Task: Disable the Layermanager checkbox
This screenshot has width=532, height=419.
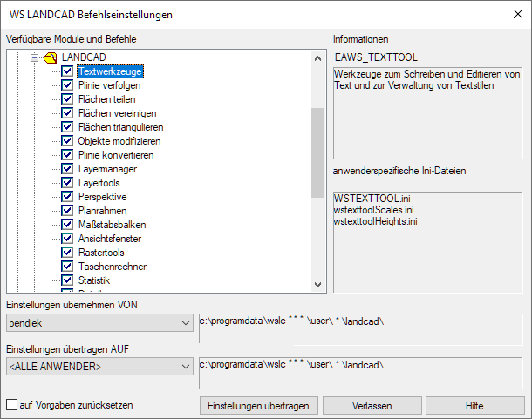Action: (67, 169)
